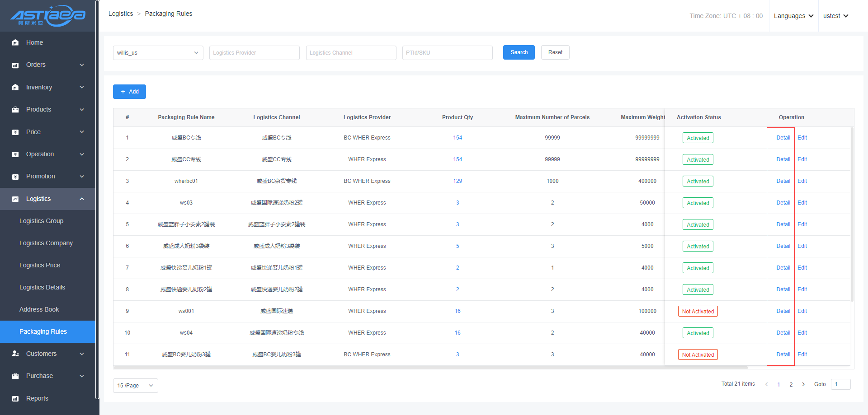
Task: Click the Add button
Action: click(x=129, y=92)
